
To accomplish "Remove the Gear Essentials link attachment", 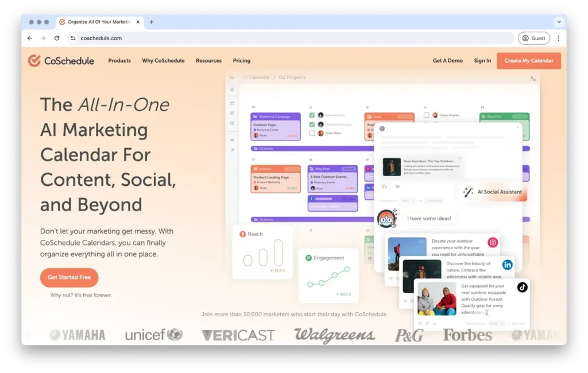I will [460, 158].
